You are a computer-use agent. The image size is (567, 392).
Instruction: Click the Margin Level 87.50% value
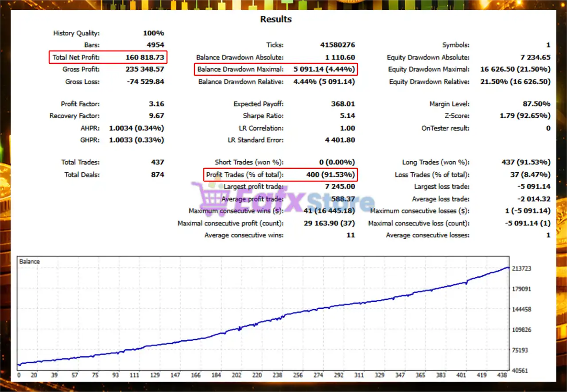pyautogui.click(x=536, y=104)
